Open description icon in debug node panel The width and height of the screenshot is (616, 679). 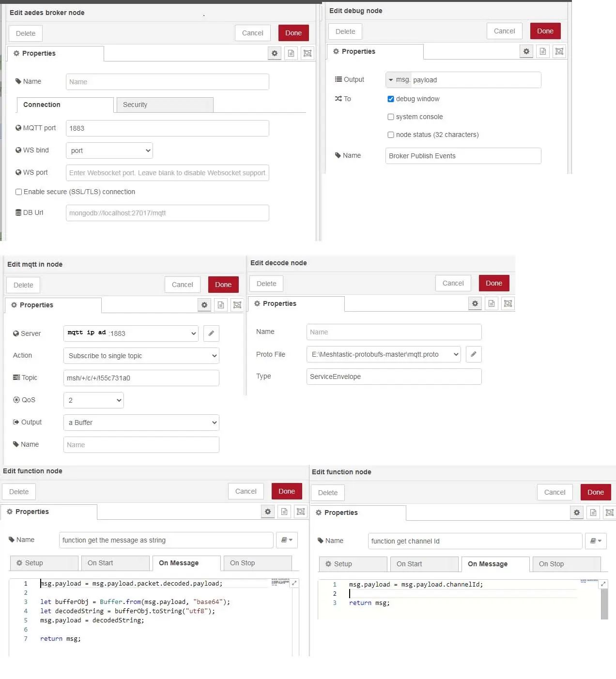pyautogui.click(x=543, y=51)
